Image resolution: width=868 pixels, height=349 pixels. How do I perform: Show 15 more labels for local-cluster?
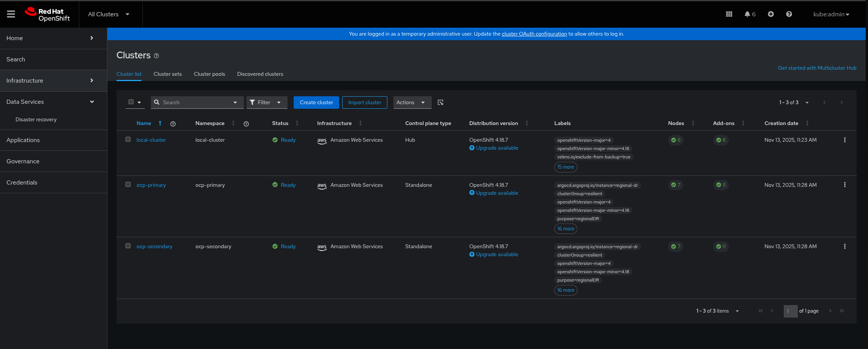pos(565,167)
